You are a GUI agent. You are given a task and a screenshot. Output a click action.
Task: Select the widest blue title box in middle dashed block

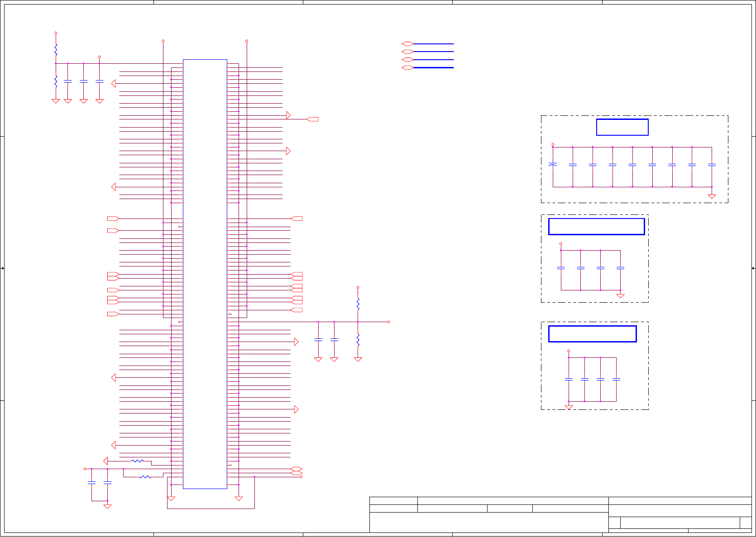tap(596, 227)
